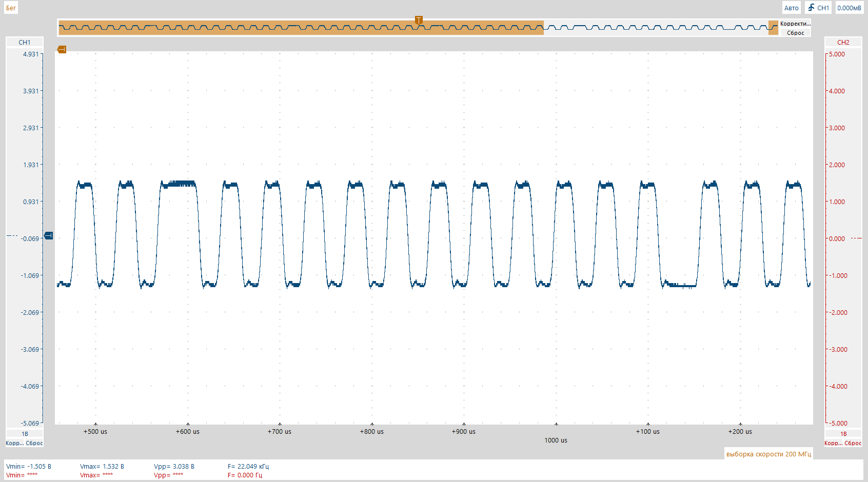Click the +700 us time axis label

click(280, 432)
